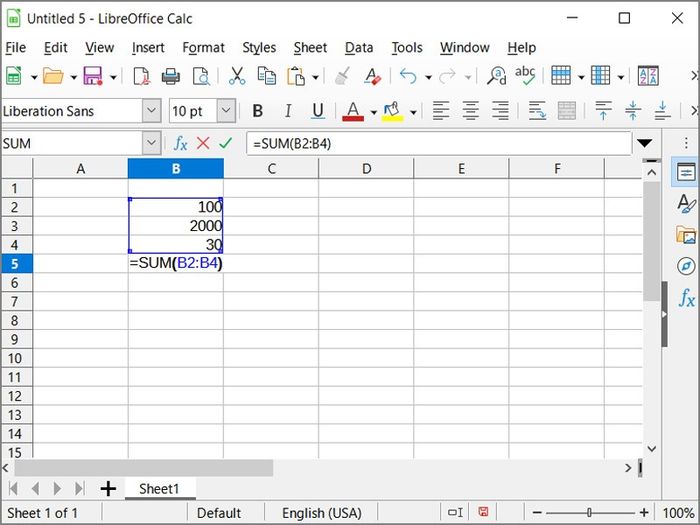Click the formula input line
Viewport: 700px width, 525px height.
pyautogui.click(x=439, y=144)
